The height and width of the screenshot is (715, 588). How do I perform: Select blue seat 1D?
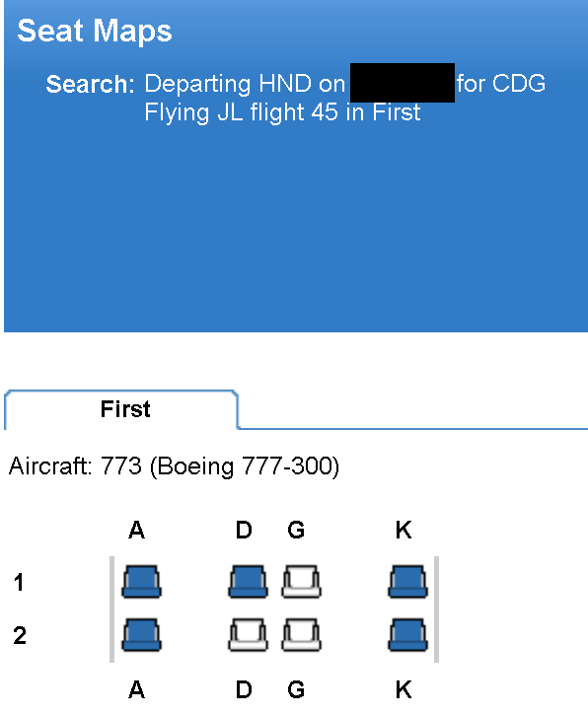tap(248, 582)
